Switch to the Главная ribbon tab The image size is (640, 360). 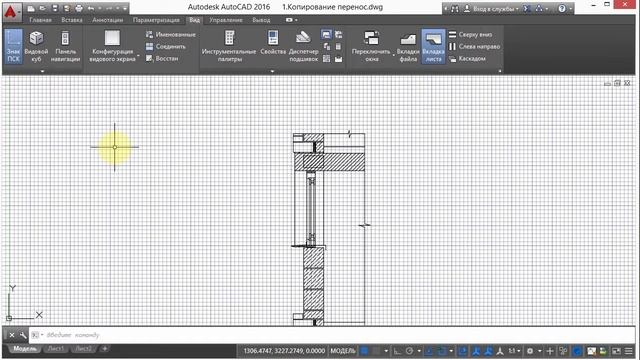coord(40,20)
